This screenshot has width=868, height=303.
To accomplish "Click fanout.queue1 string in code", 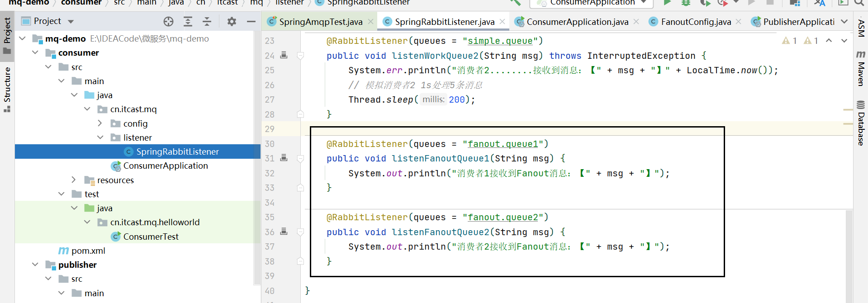I will pos(503,144).
